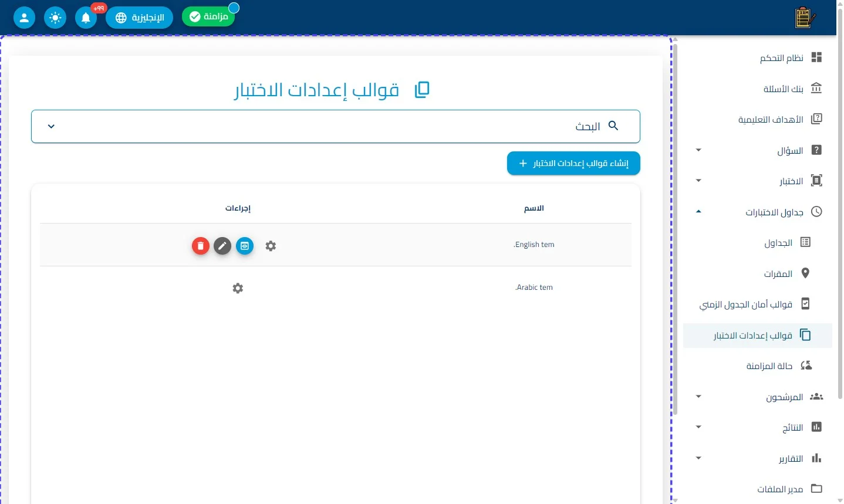This screenshot has height=504, width=844.
Task: Preview the English tem template with the blue icon
Action: coord(245,246)
